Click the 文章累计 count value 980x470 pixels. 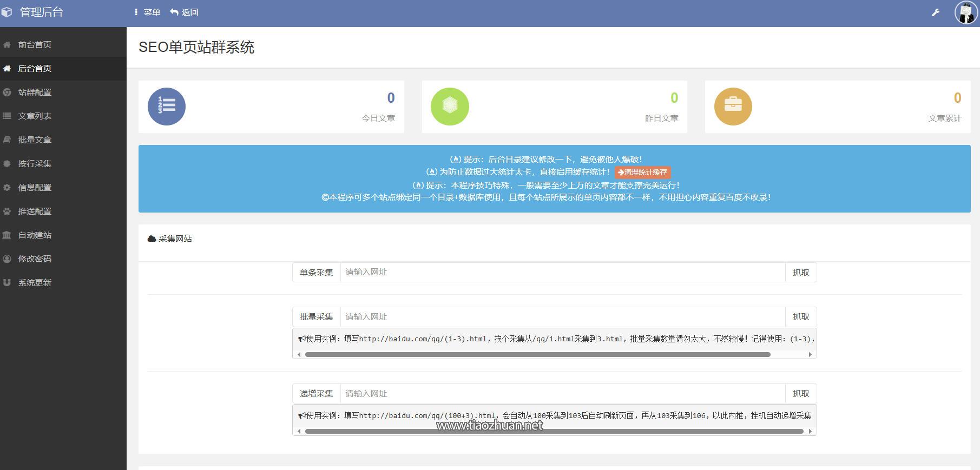click(957, 98)
